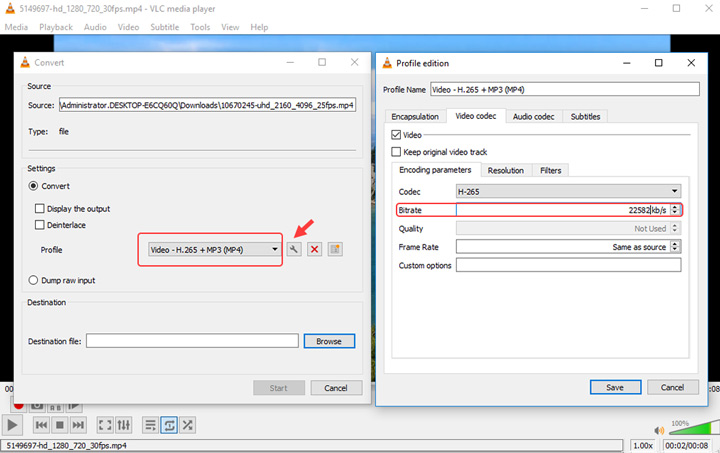720x453 pixels.
Task: Click the VLC cone icon in Convert dialog
Action: 25,62
